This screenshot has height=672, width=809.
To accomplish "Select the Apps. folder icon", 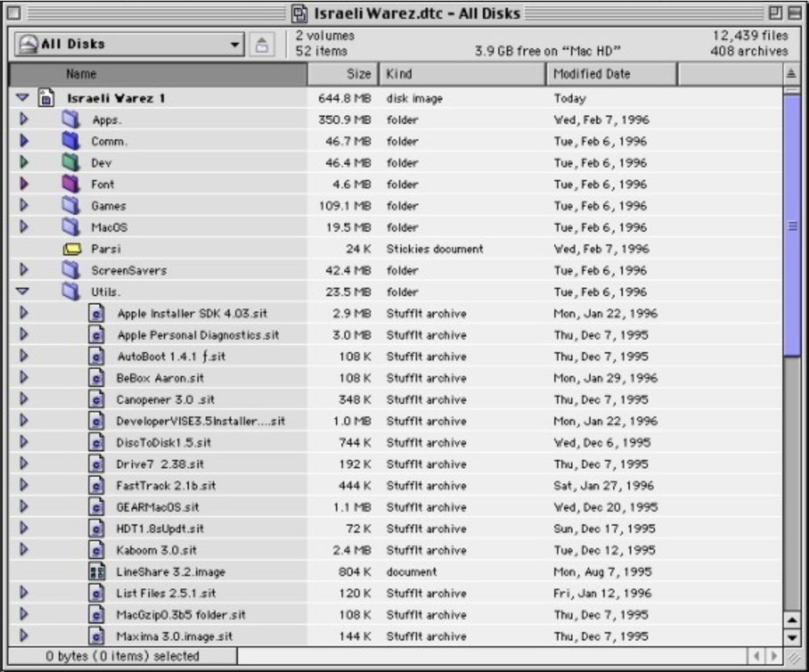I will [x=71, y=120].
